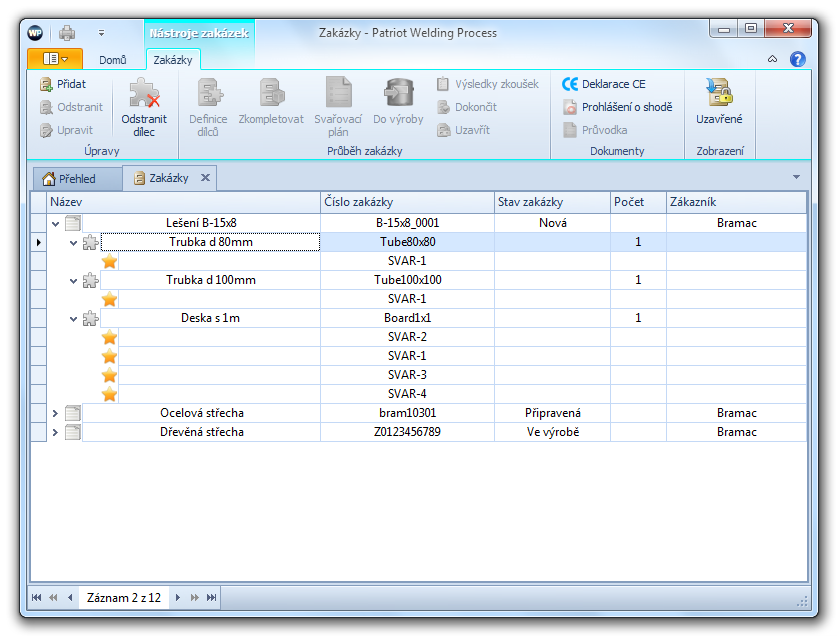Switch to the Domů ribbon tab
This screenshot has width=838, height=636.
click(x=113, y=60)
